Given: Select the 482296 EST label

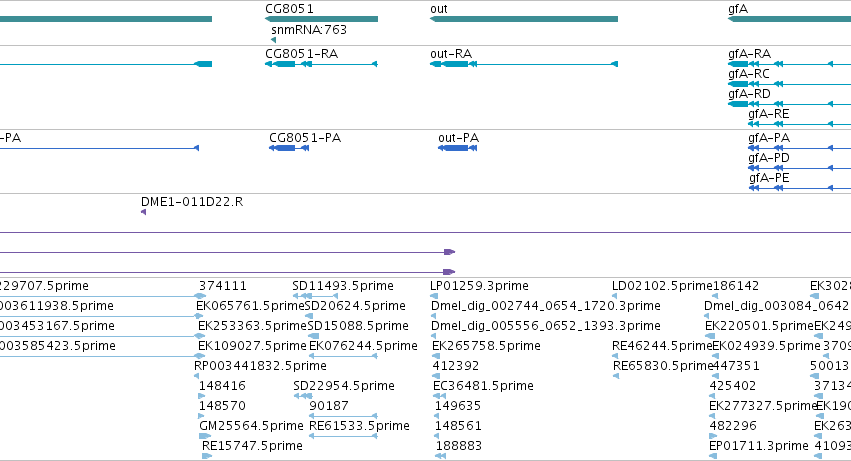Looking at the screenshot, I should click(x=733, y=426).
